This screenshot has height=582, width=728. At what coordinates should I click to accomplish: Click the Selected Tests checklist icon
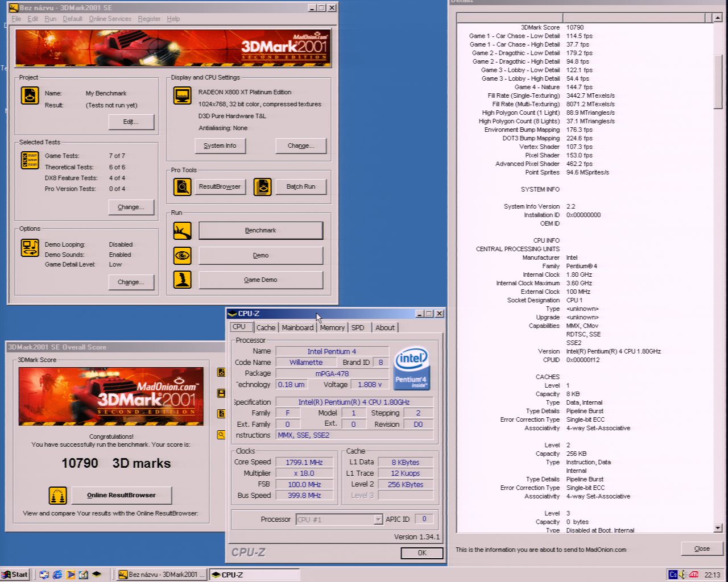(x=30, y=161)
